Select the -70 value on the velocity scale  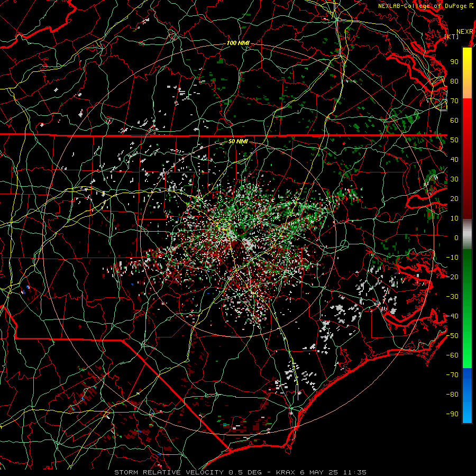[x=452, y=375]
